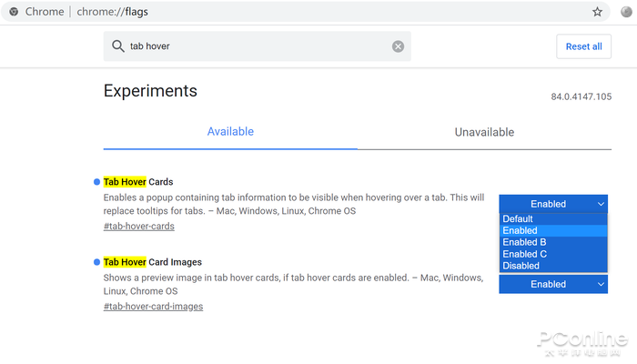The image size is (637, 364).
Task: Switch to the Available tab
Action: pos(230,132)
